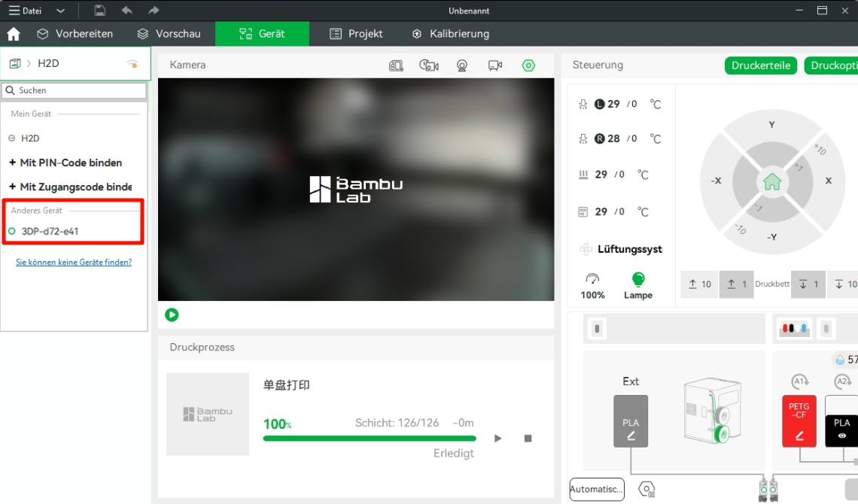Select the AMS four-color spool tab
The height and width of the screenshot is (504, 858).
795,329
